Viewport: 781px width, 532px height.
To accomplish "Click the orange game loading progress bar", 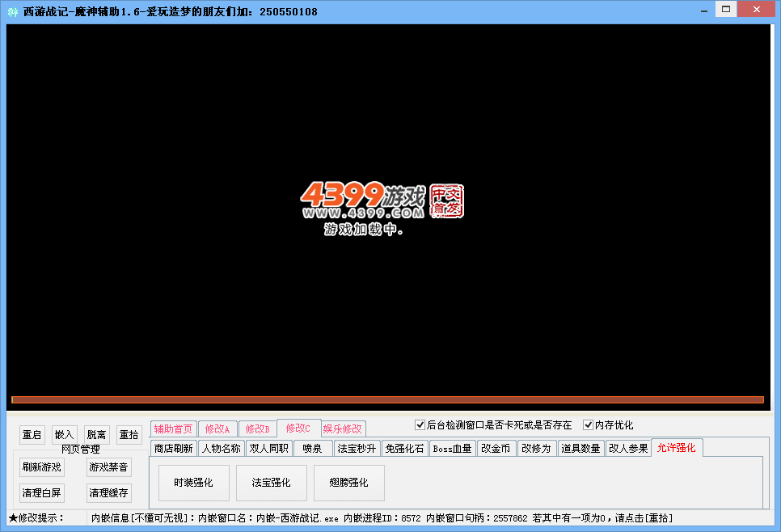I will pyautogui.click(x=387, y=399).
